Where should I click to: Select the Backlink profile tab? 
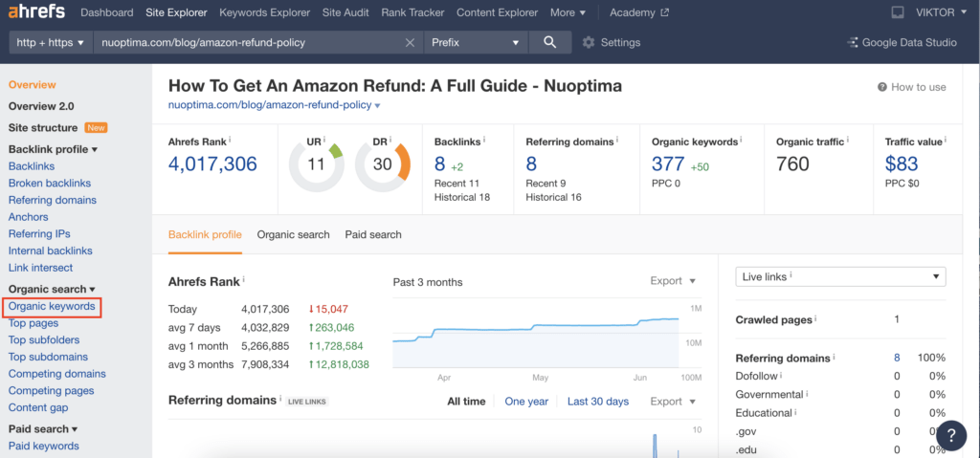(205, 235)
